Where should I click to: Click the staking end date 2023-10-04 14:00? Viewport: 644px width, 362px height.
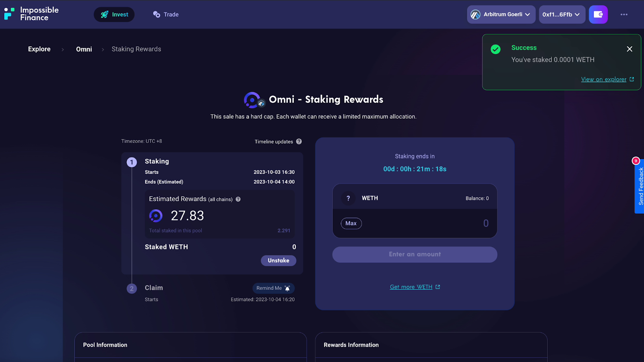point(274,182)
